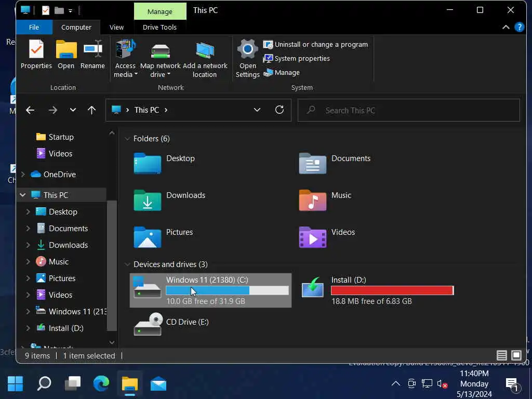
Task: Open the Windows Start menu
Action: click(15, 384)
